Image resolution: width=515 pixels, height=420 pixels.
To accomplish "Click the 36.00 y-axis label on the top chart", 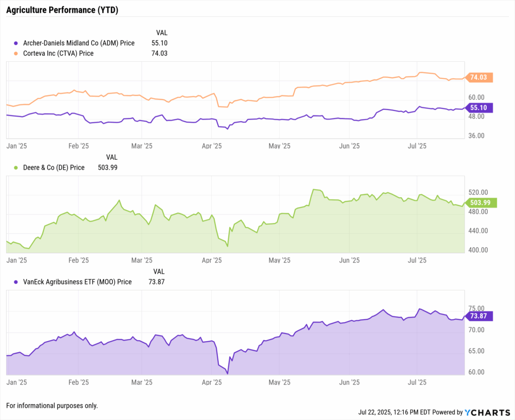I will coord(476,136).
